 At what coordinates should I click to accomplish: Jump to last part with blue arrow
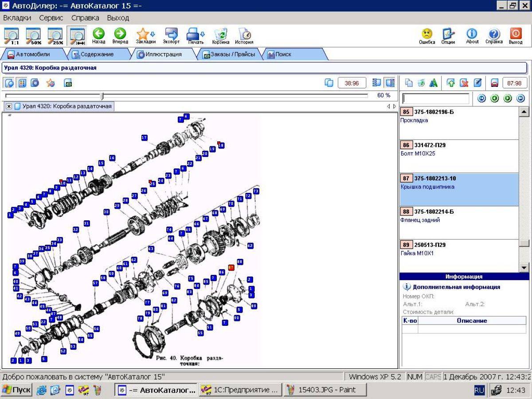click(521, 98)
